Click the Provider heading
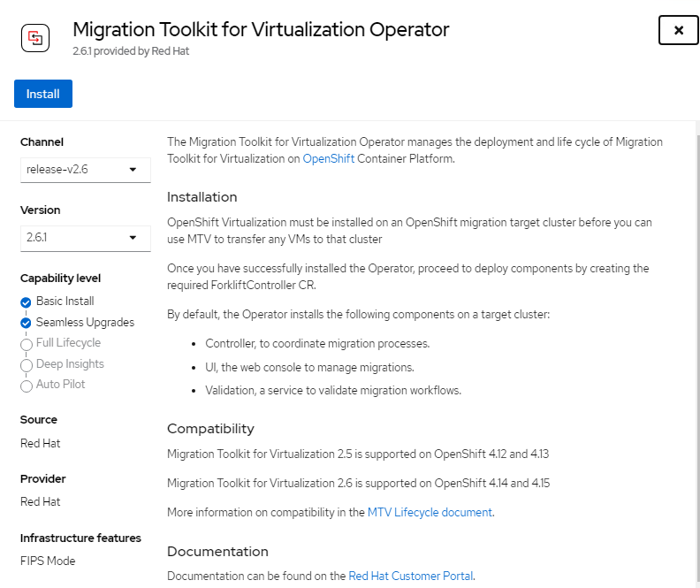Image resolution: width=700 pixels, height=588 pixels. point(42,478)
